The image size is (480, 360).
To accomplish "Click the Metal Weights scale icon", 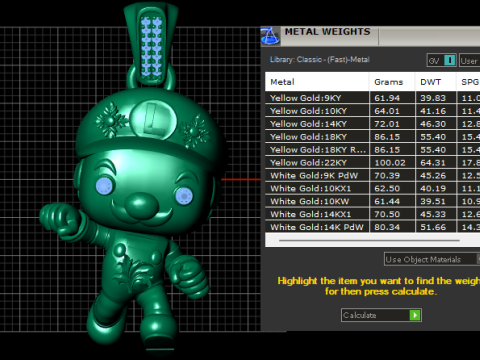I will tap(270, 36).
